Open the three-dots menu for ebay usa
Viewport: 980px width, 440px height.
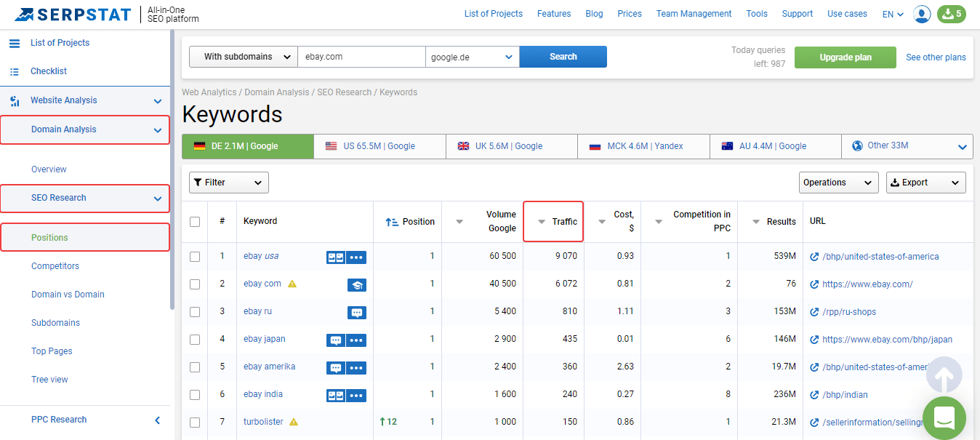pos(356,257)
